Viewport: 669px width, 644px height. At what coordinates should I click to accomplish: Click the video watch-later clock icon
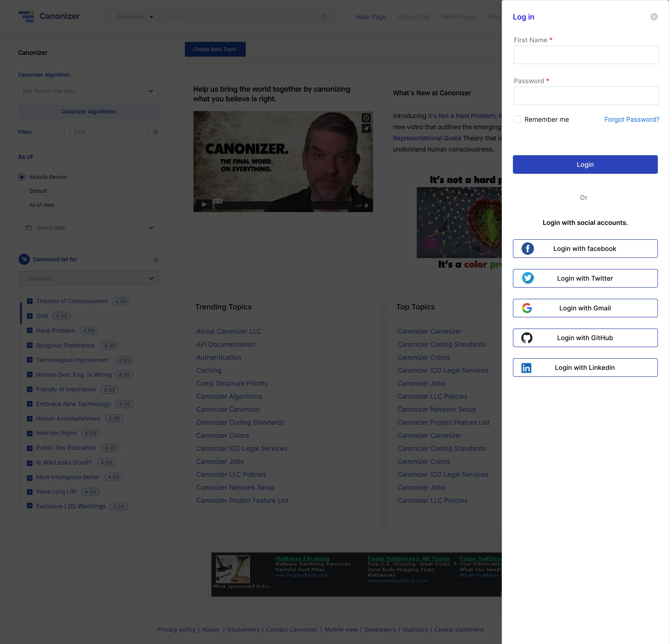coord(366,118)
